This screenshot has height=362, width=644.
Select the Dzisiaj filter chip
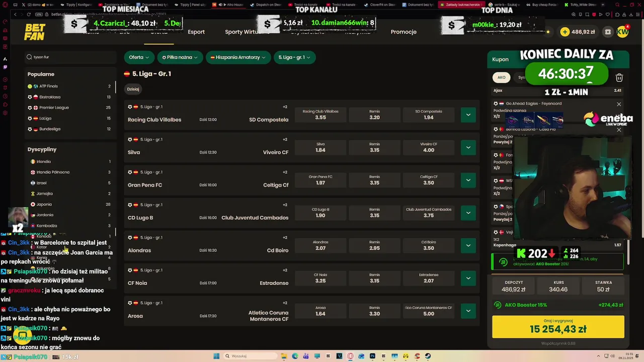tap(133, 89)
